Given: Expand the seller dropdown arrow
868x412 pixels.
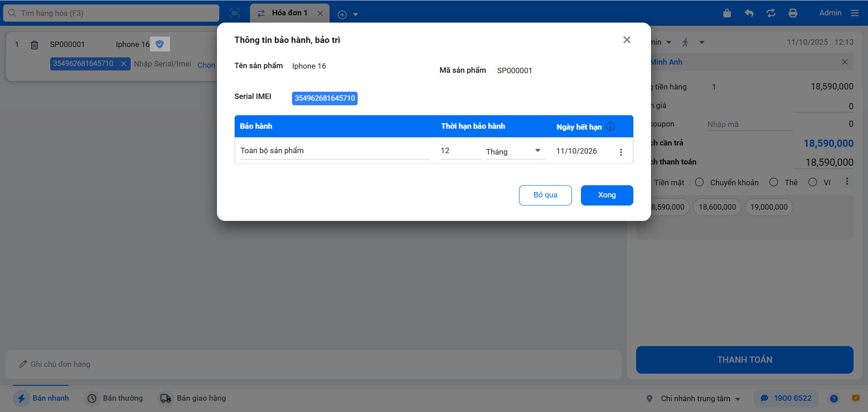Looking at the screenshot, I should (x=669, y=42).
